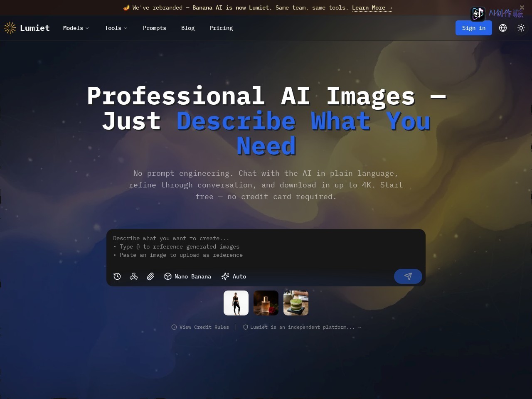Open the prompt history clock icon
Viewport: 532px width, 399px height.
pyautogui.click(x=117, y=276)
